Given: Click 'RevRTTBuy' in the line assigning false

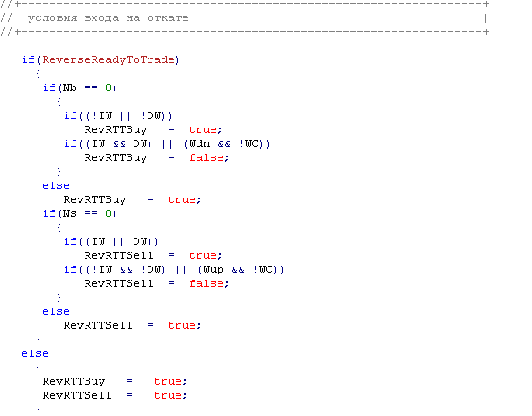Looking at the screenshot, I should (x=115, y=158).
